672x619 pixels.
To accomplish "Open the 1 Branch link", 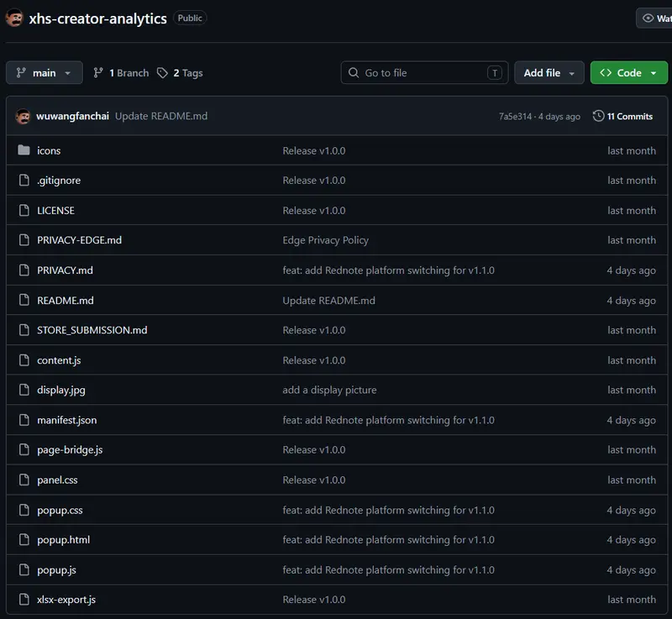I will pyautogui.click(x=121, y=73).
